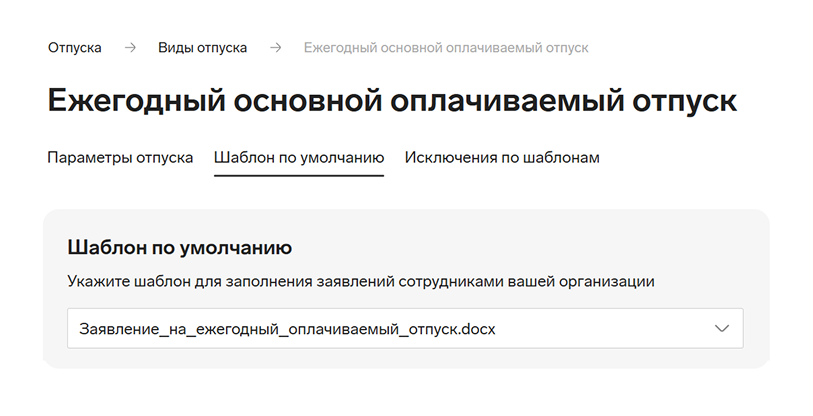Screen dimensions: 813x416
Task: Go to Отпуска breadcrumb link
Action: (75, 48)
